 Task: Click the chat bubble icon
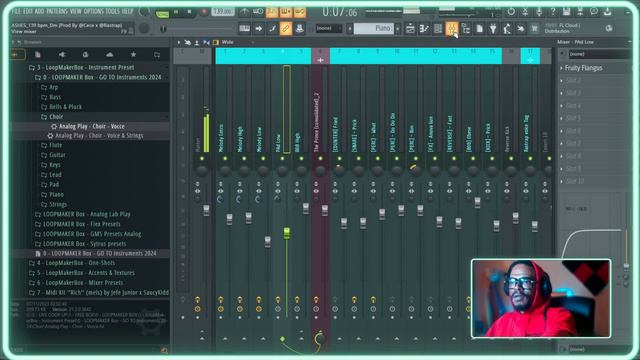pos(594,12)
